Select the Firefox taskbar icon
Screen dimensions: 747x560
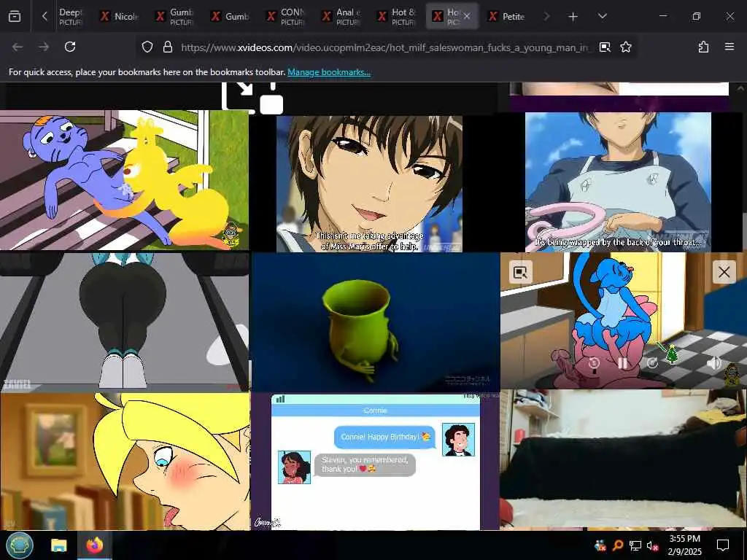pos(95,545)
